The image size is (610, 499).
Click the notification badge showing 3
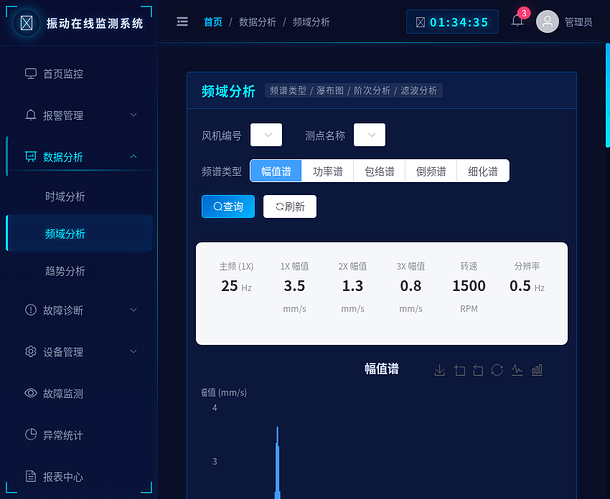tap(524, 13)
